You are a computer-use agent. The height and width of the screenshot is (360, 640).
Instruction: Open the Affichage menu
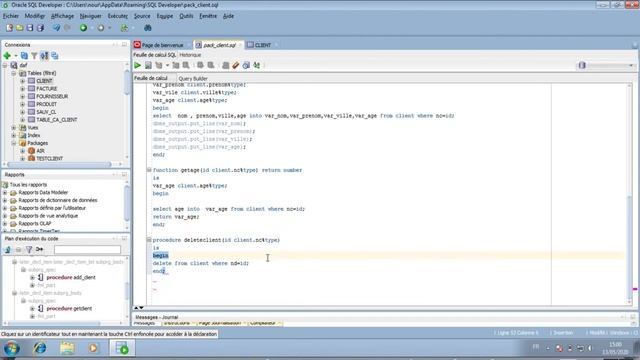62,16
